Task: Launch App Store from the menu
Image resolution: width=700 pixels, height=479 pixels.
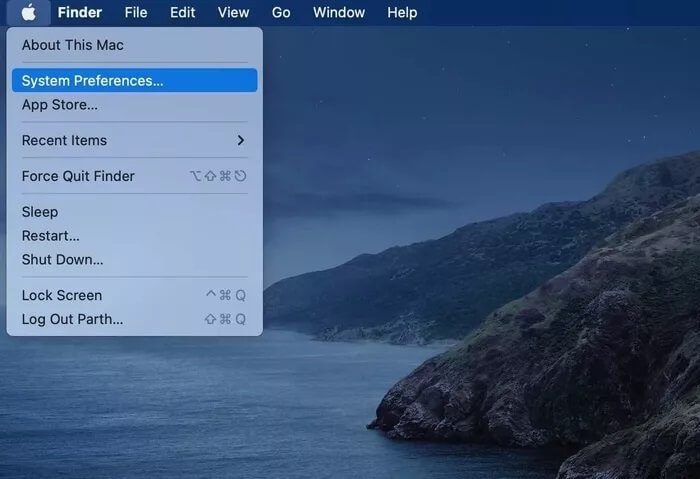Action: point(60,104)
